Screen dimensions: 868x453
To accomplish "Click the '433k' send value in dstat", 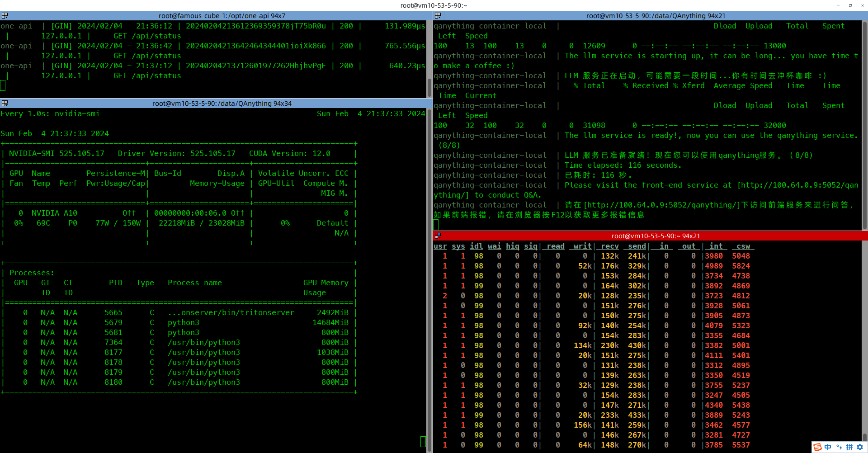I will (637, 415).
